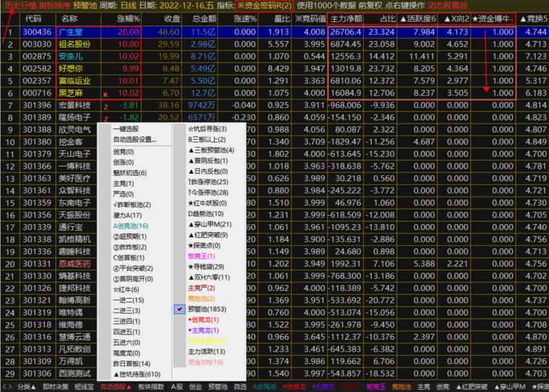Sort by the ▲活跃度6 column header
This screenshot has width=549, height=392.
tap(418, 19)
